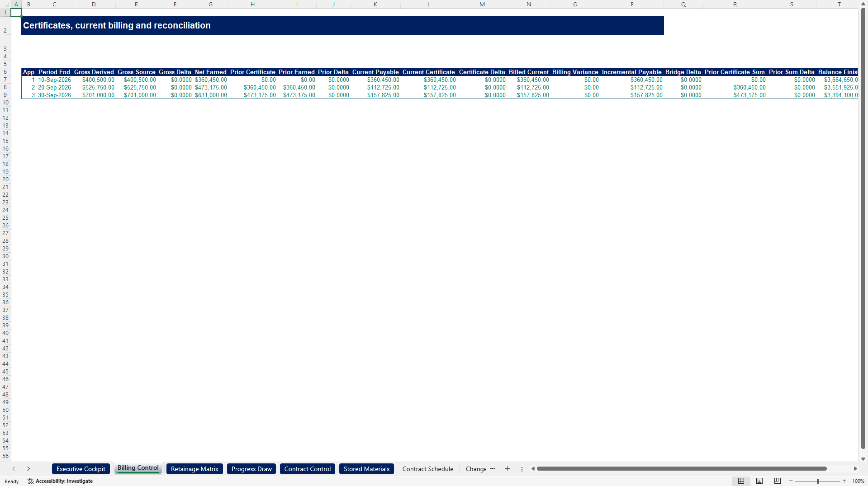Show hidden sheet tabs ellipsis
The width and height of the screenshot is (868, 486).
493,469
